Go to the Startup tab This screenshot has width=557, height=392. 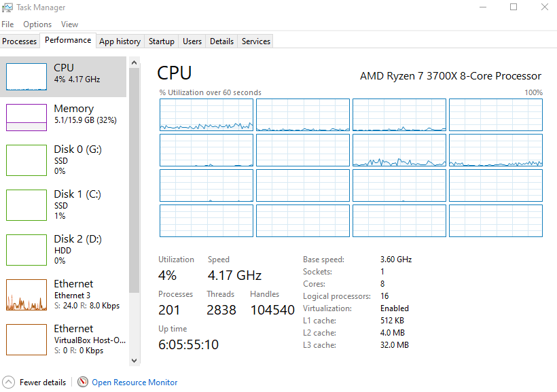coord(162,41)
